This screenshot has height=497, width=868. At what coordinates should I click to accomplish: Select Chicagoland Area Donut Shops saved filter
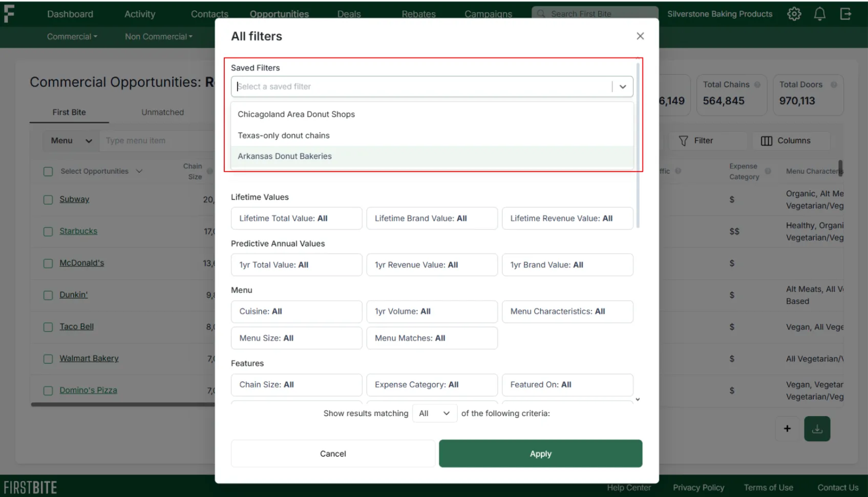(432, 114)
